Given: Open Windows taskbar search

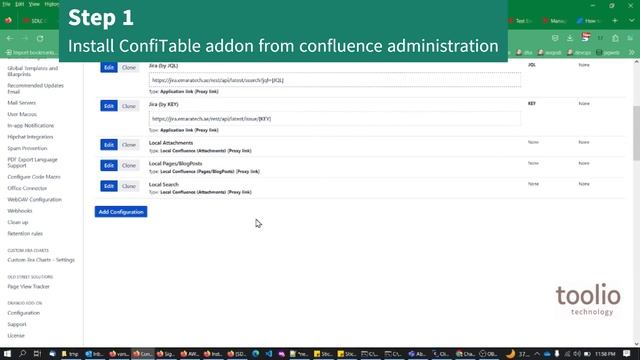Looking at the screenshot, I should (22, 353).
